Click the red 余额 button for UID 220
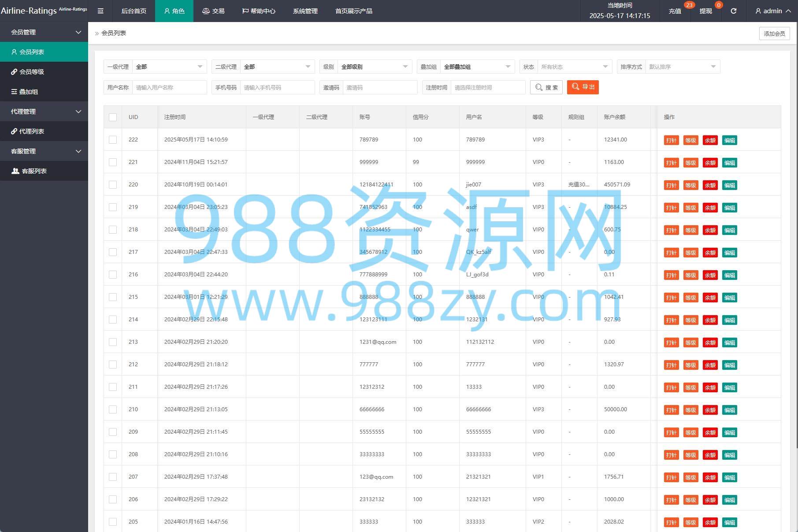The image size is (798, 532). click(x=710, y=185)
